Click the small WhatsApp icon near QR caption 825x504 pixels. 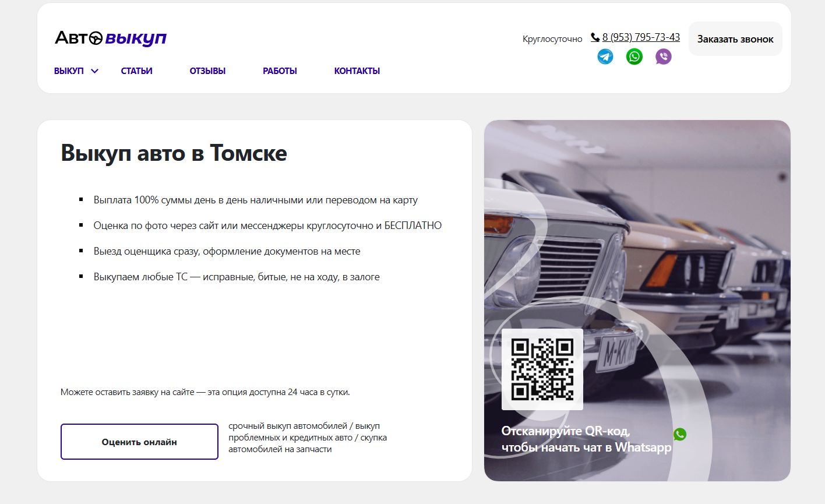click(x=679, y=434)
